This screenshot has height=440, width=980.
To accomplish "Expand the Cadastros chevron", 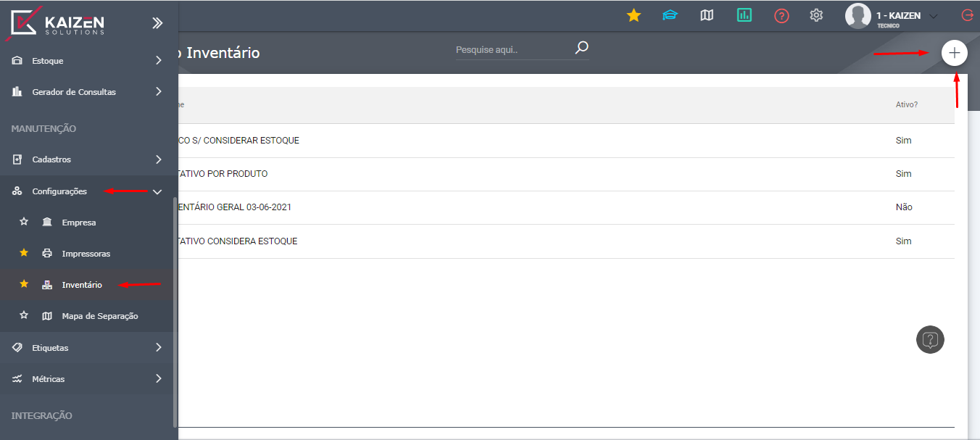I will [x=158, y=159].
